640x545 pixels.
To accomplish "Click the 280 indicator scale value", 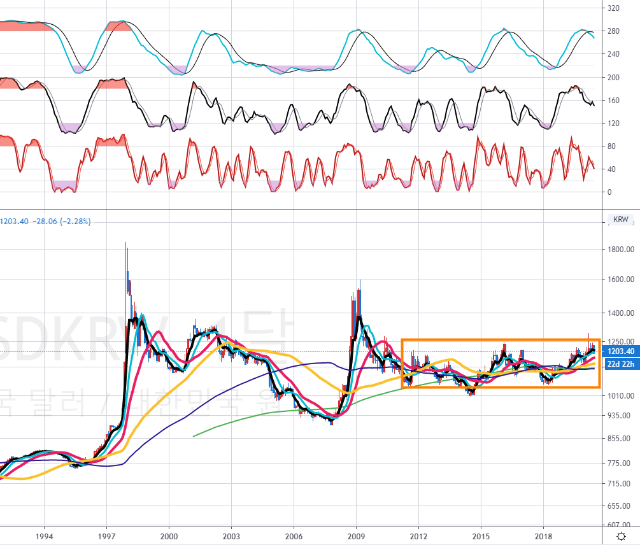I will click(x=613, y=31).
